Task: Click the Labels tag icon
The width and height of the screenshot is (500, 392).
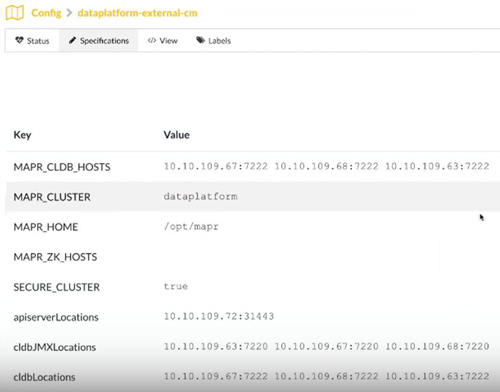Action: (x=200, y=40)
